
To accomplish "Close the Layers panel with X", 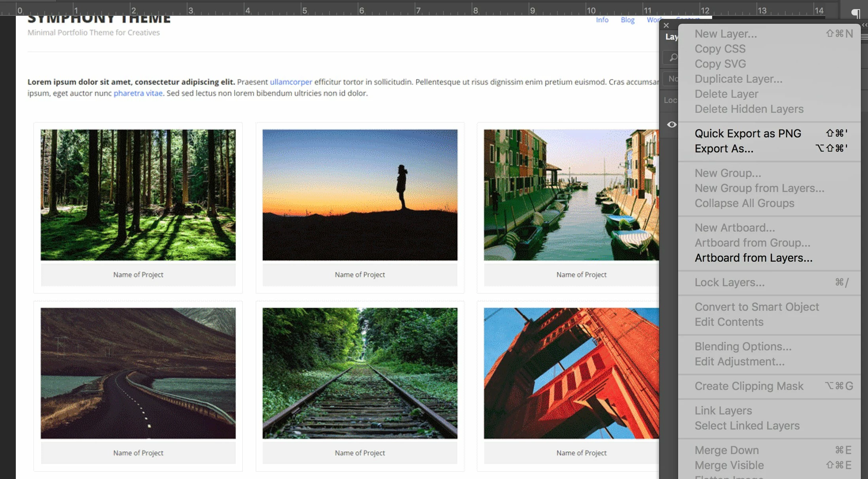I will (666, 25).
